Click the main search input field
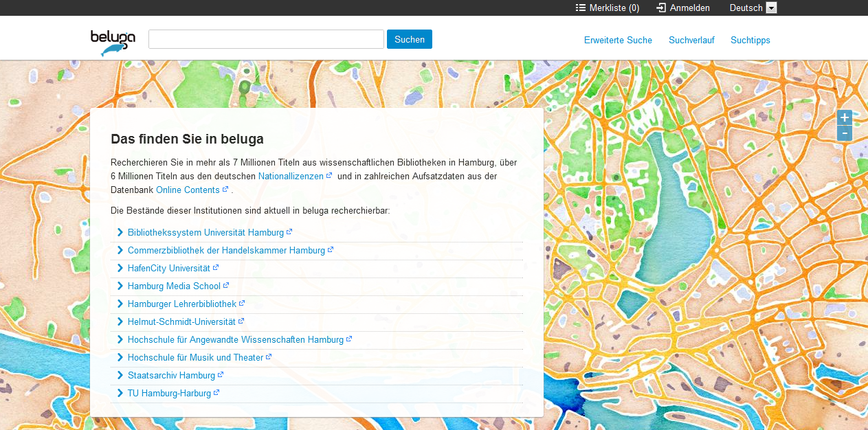Screen dimensions: 868x430 [x=266, y=39]
